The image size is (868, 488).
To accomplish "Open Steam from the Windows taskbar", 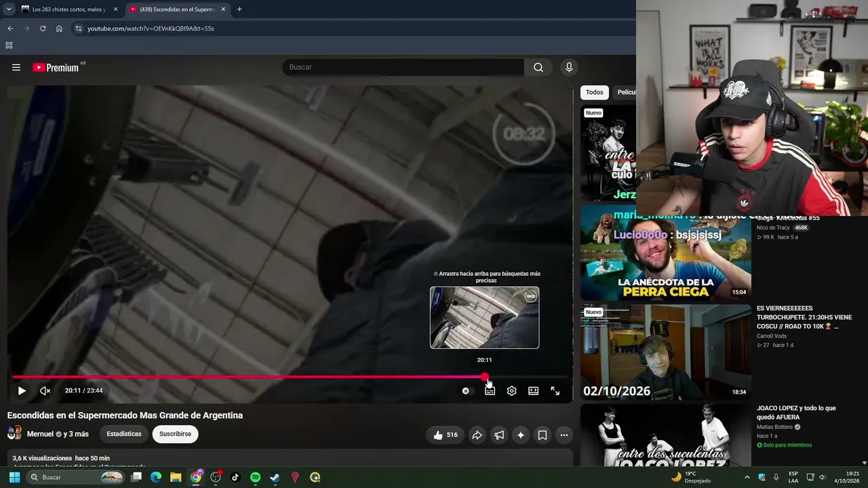I will [275, 477].
